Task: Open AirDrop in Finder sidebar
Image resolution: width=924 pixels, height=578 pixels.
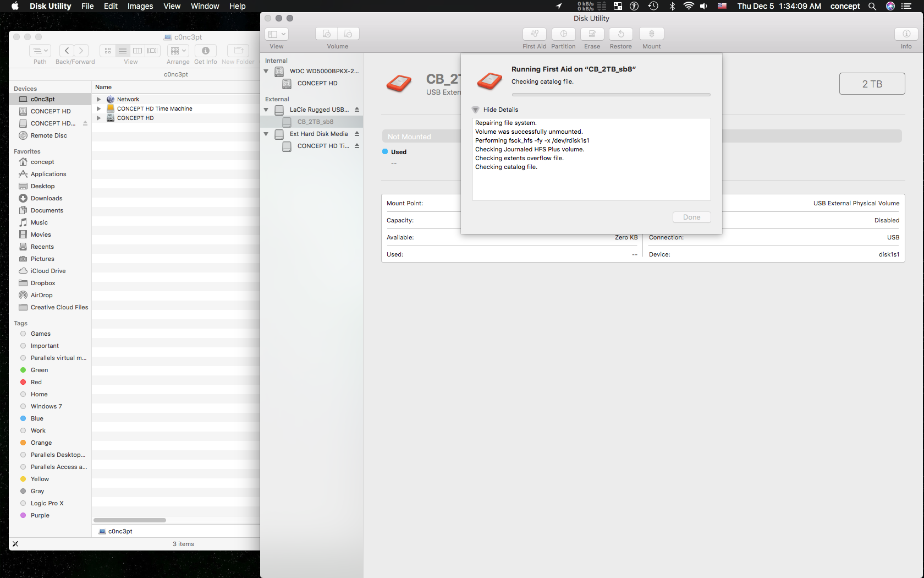Action: pos(51,295)
